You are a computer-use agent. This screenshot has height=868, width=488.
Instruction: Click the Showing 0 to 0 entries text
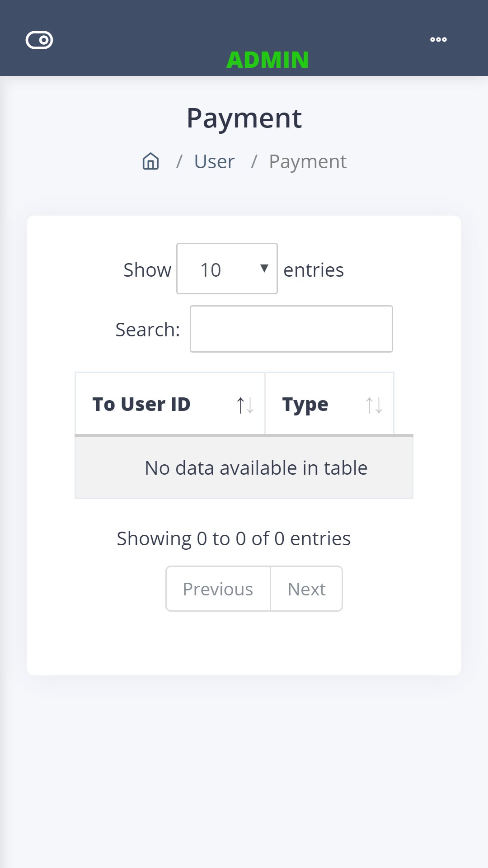click(234, 538)
